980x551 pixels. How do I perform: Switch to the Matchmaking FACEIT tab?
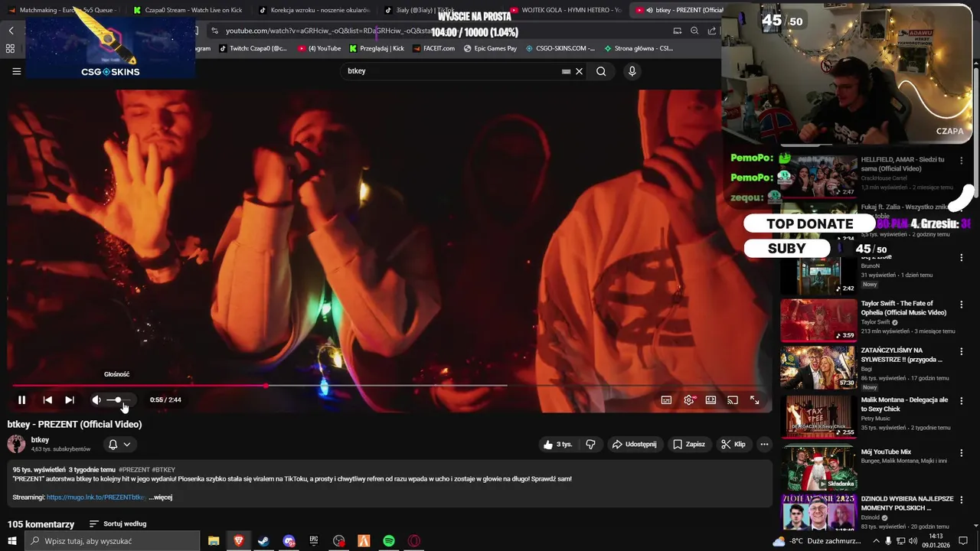[x=63, y=10]
